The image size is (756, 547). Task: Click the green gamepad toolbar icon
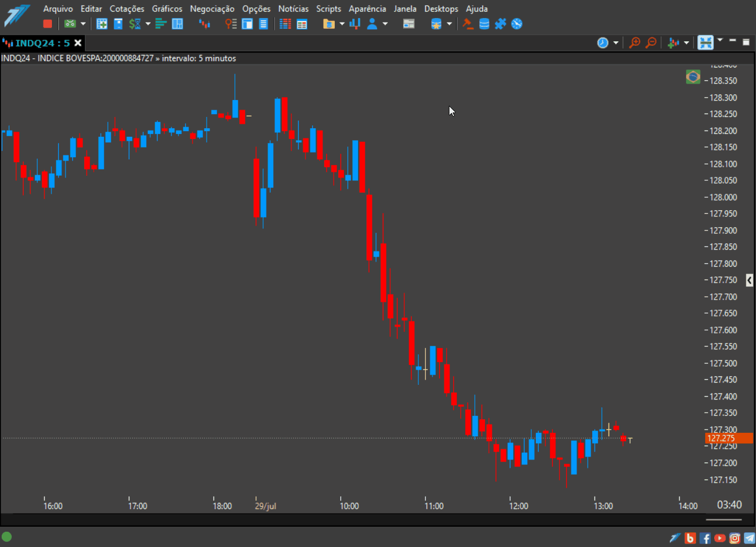tap(70, 24)
